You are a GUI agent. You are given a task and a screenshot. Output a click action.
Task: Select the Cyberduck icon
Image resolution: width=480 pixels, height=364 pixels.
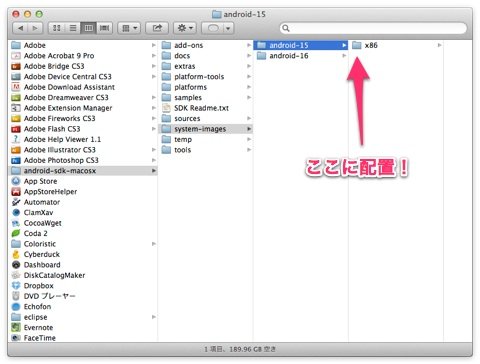click(16, 254)
